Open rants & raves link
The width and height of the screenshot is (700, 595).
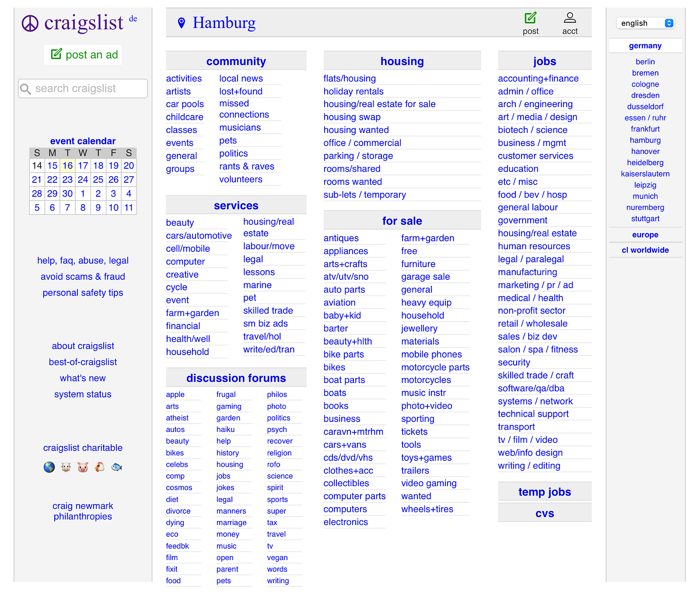point(247,167)
